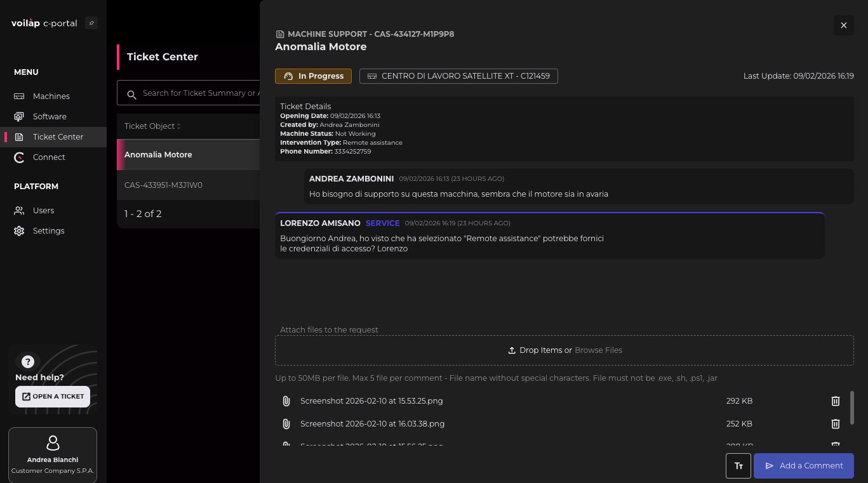The width and height of the screenshot is (868, 483).
Task: Click the voilàp c-portal logo
Action: (44, 23)
